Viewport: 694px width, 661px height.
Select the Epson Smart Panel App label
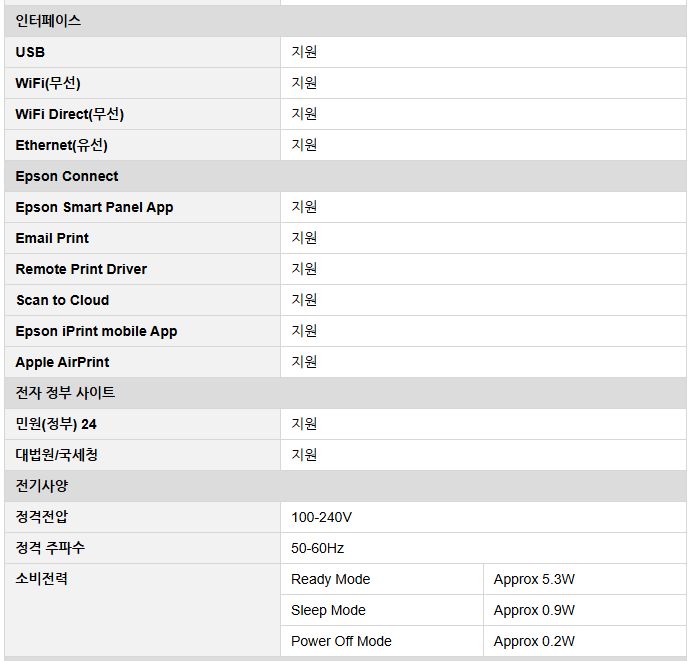(94, 207)
